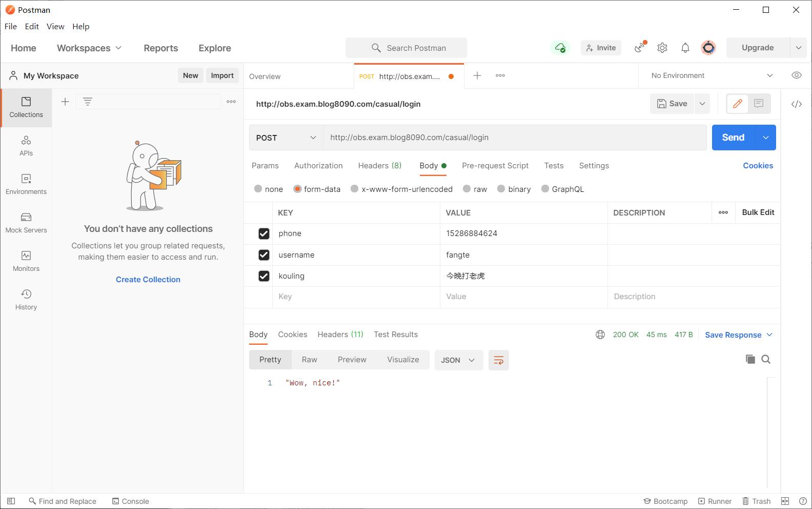Click the Invite button

tap(601, 48)
